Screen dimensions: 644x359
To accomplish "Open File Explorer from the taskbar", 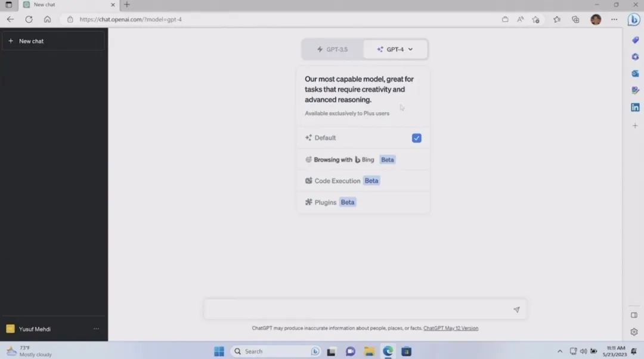I will [x=369, y=351].
